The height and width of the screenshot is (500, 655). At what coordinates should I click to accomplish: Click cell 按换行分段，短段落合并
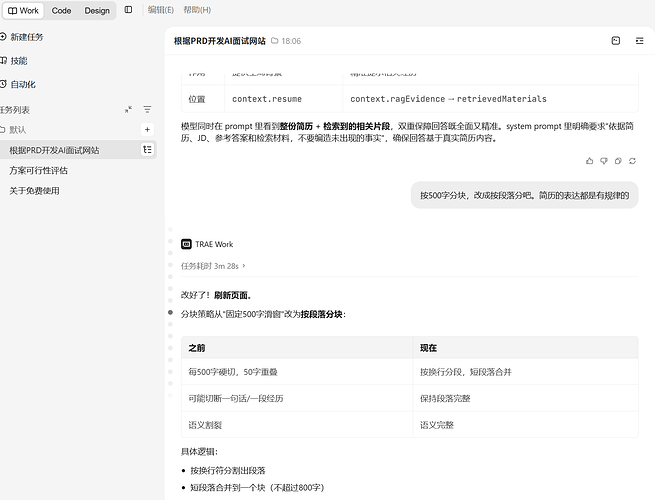[526, 372]
